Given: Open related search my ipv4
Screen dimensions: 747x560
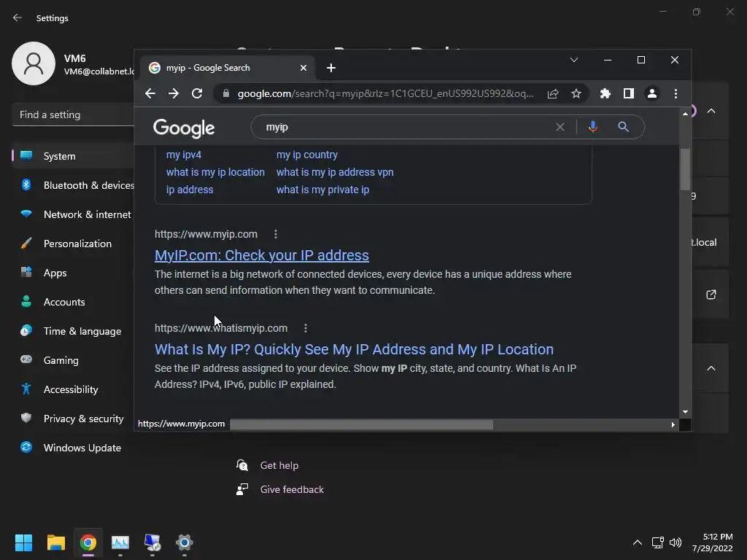Looking at the screenshot, I should tap(184, 155).
